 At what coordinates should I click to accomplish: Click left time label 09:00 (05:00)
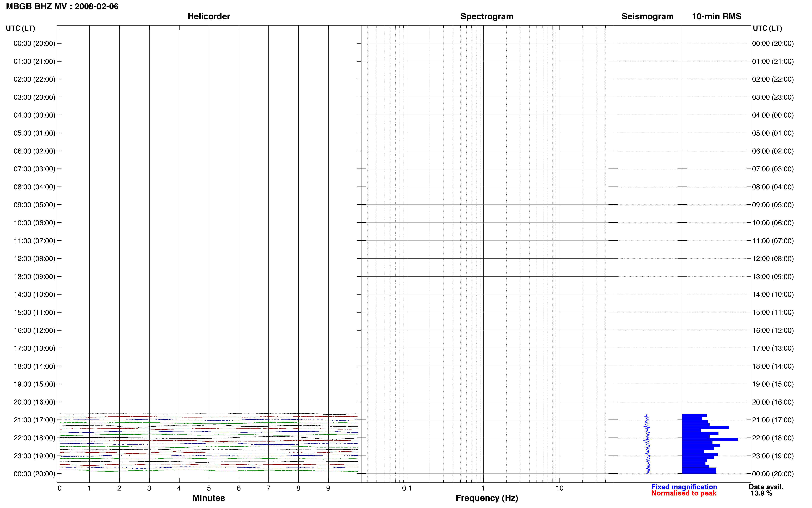click(34, 205)
